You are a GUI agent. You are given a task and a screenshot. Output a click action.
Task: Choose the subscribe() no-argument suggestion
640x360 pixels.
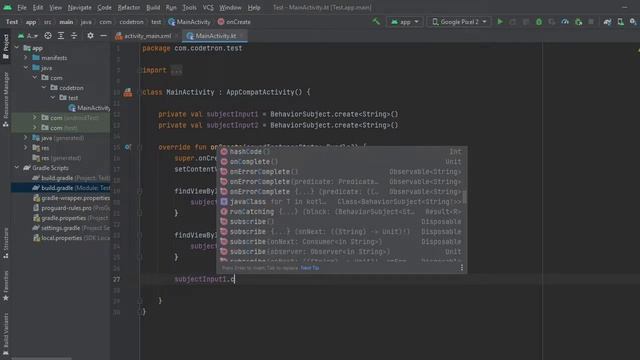pyautogui.click(x=341, y=222)
